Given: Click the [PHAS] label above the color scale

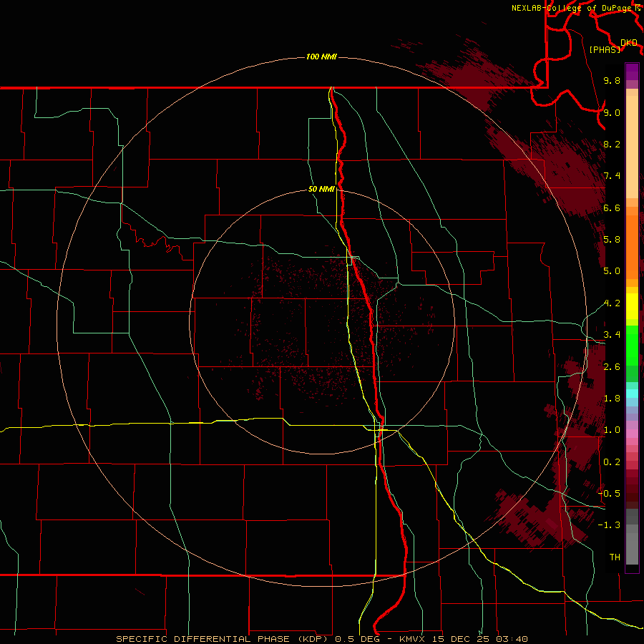Looking at the screenshot, I should [x=605, y=49].
